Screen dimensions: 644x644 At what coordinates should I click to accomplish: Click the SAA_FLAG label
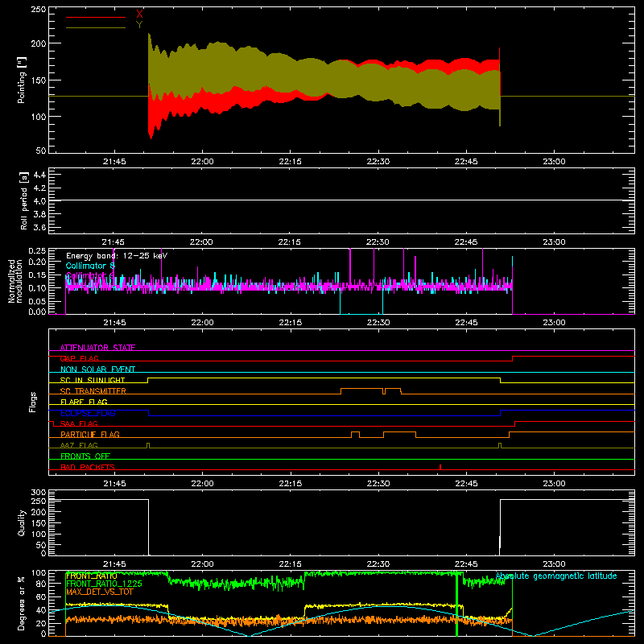(79, 423)
